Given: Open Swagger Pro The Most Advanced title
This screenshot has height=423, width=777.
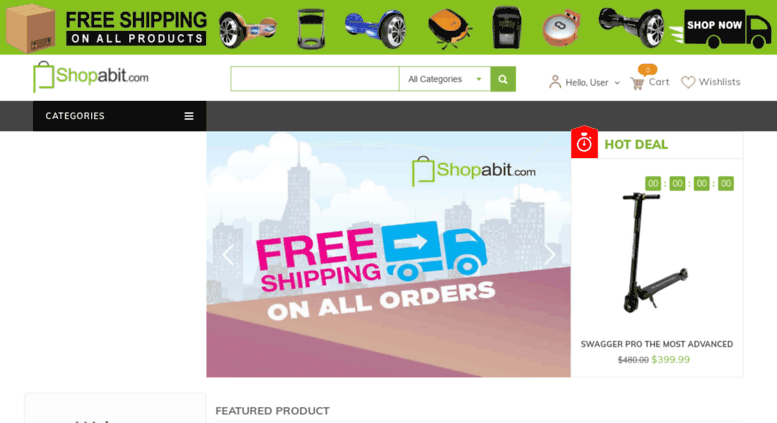Looking at the screenshot, I should point(657,344).
